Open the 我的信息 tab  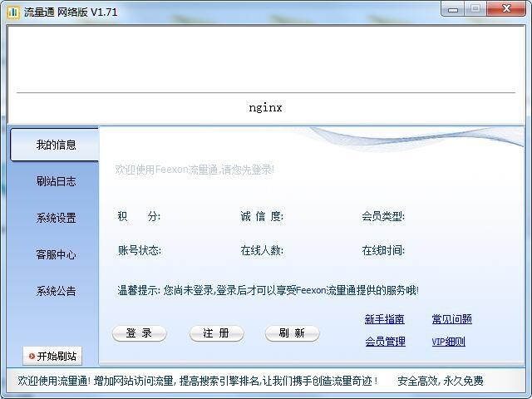click(x=55, y=145)
